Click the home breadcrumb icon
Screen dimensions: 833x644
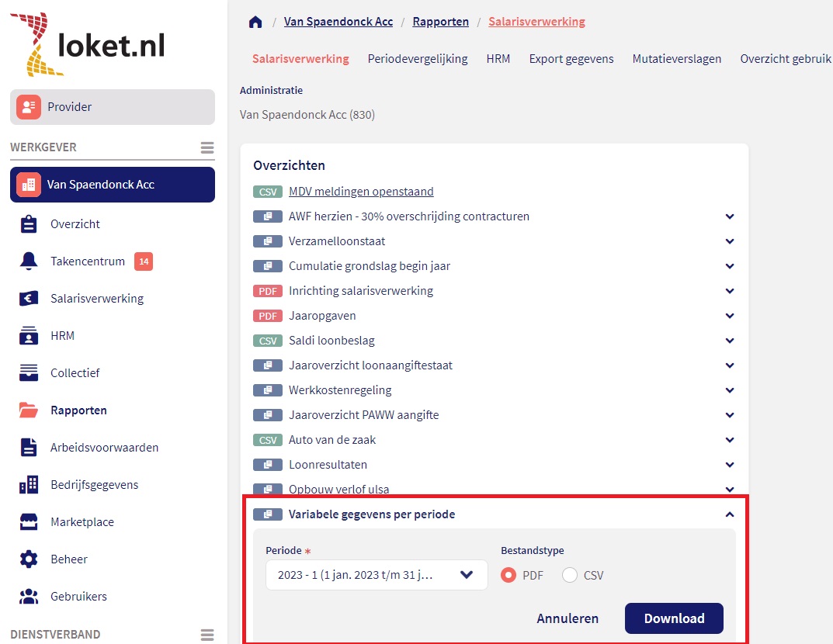pyautogui.click(x=255, y=22)
